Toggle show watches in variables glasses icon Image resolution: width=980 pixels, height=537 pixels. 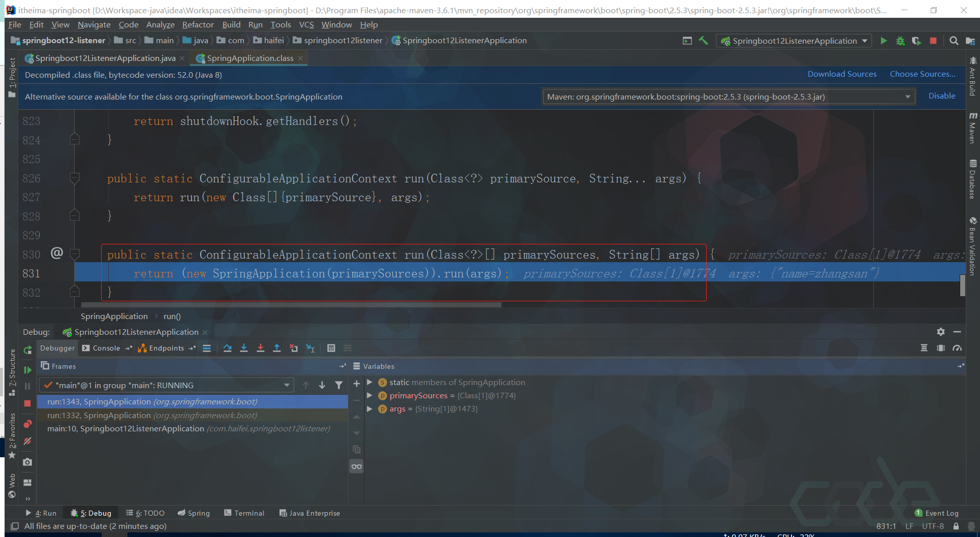coord(357,466)
